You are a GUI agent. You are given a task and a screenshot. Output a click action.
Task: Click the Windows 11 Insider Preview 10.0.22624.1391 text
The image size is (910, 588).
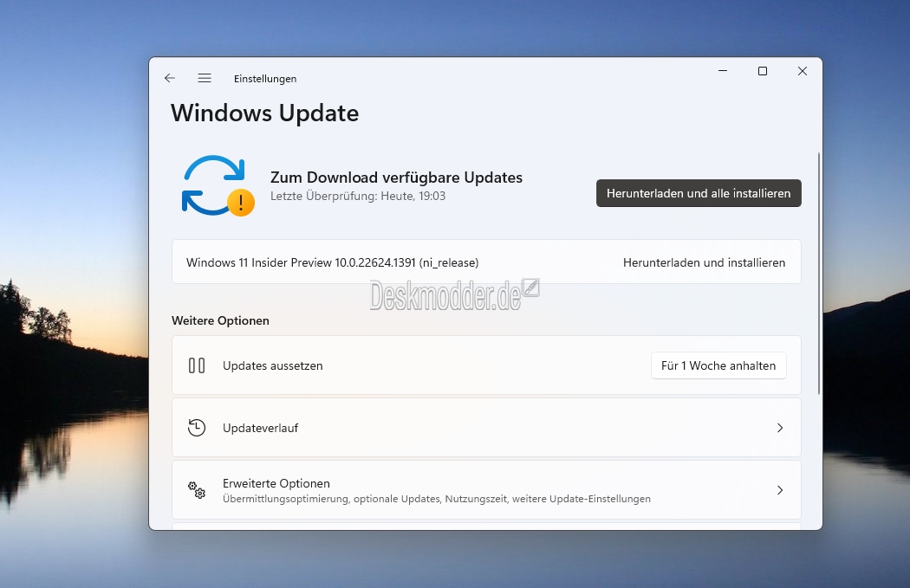pyautogui.click(x=333, y=262)
